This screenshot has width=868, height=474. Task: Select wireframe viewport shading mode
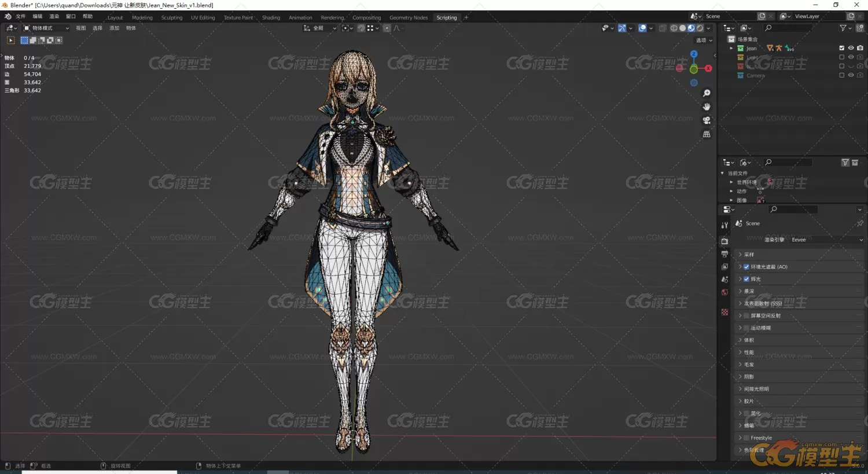point(674,28)
